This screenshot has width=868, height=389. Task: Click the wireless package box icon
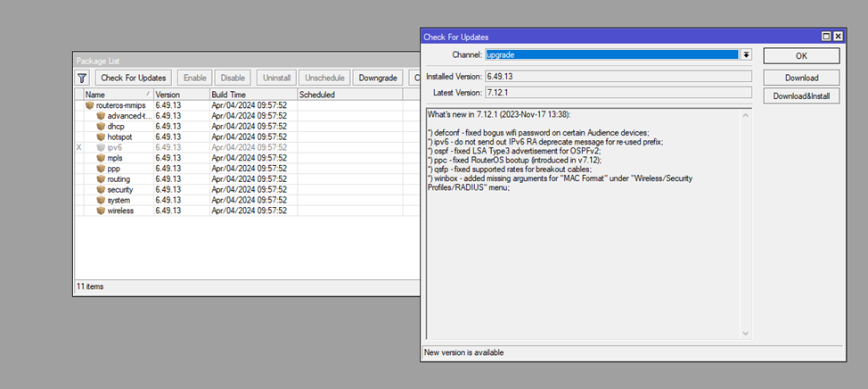click(x=101, y=211)
